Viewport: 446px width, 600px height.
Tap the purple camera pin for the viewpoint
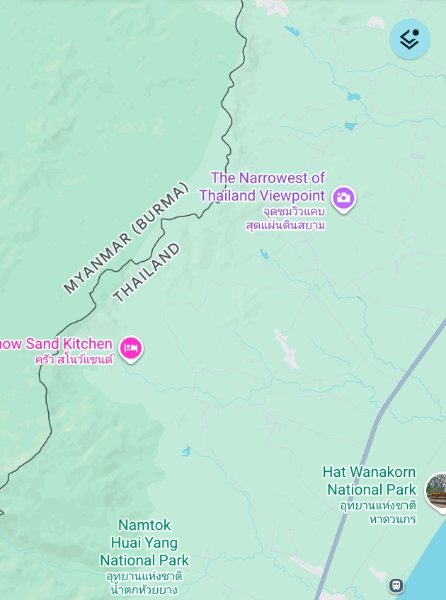343,199
